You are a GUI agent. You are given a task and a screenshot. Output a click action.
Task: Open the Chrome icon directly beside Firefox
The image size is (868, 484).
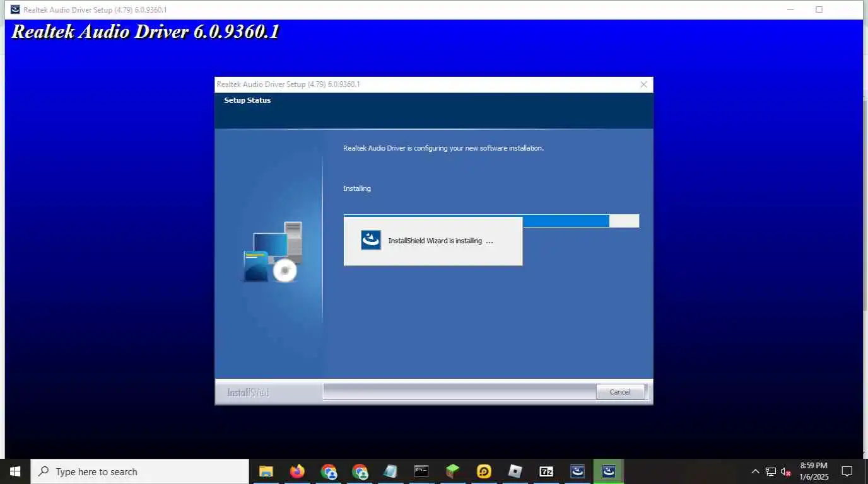pyautogui.click(x=329, y=471)
